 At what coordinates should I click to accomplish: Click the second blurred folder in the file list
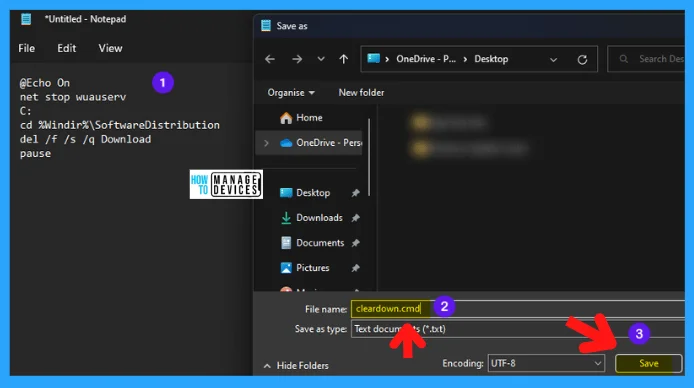click(x=469, y=149)
